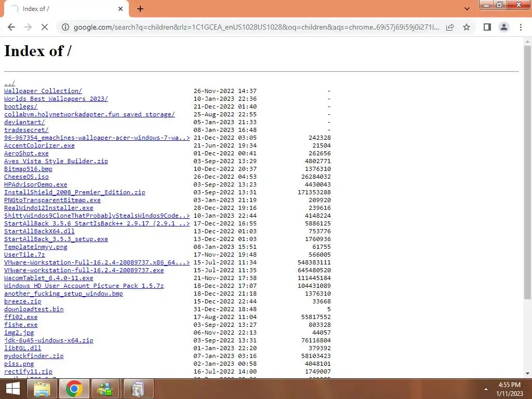Viewport: 532px width, 399px height.
Task: Download StartAllBack_3.5.3_setup.exe
Action: pyautogui.click(x=56, y=239)
